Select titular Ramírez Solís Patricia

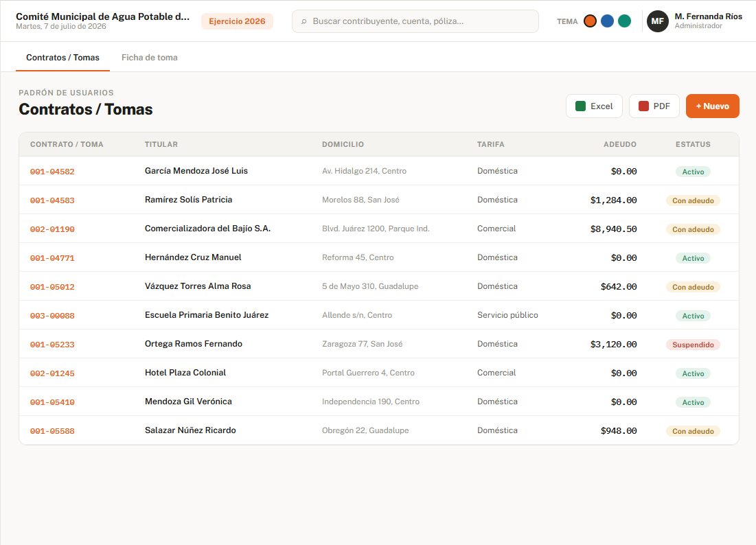click(189, 200)
